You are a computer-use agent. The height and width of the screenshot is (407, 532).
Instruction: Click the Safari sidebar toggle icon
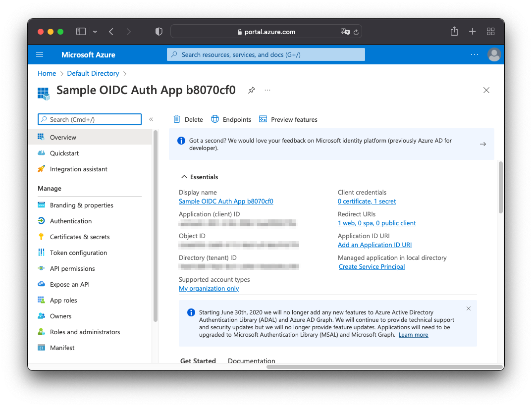(81, 32)
